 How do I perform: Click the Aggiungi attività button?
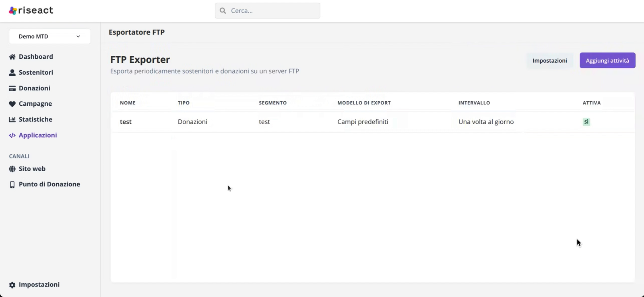click(607, 60)
